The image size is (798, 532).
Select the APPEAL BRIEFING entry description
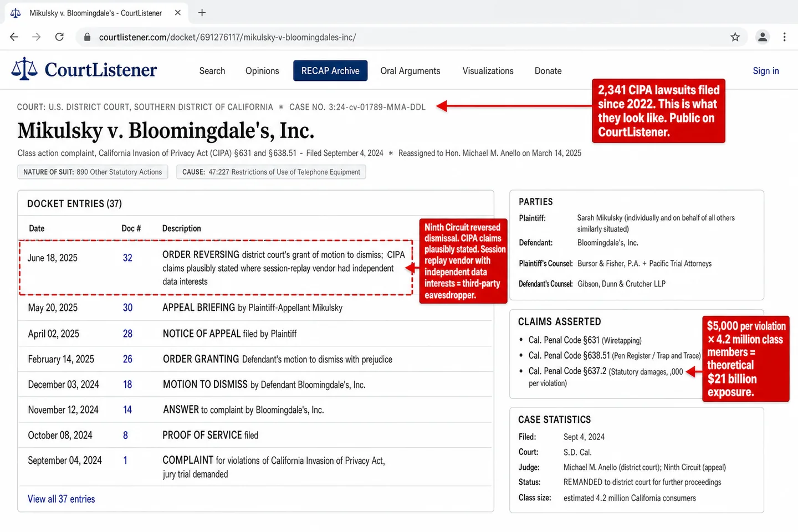pyautogui.click(x=252, y=308)
